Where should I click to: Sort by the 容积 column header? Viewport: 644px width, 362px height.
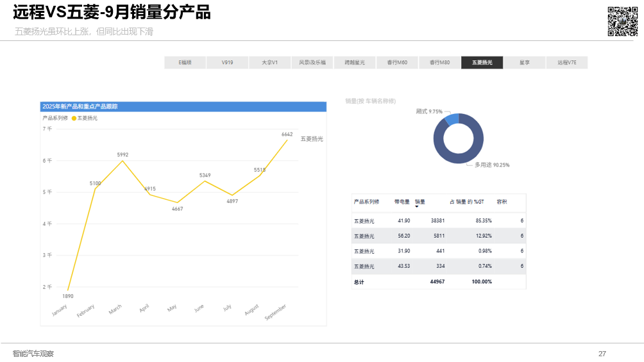point(502,202)
